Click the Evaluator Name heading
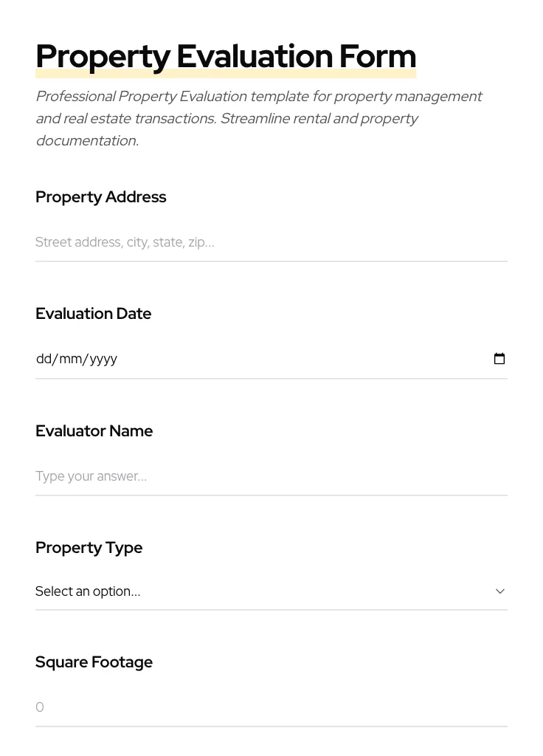Viewport: 543px width, 756px height. point(94,430)
